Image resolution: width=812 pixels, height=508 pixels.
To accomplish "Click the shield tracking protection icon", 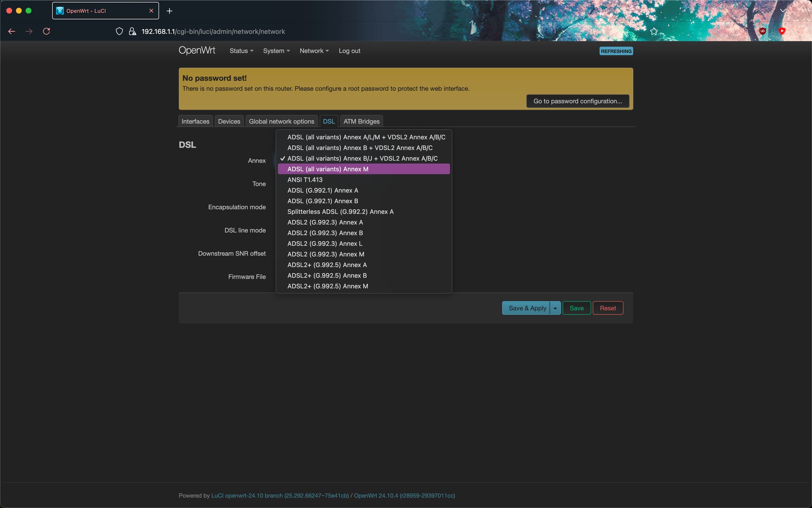I will coord(119,31).
